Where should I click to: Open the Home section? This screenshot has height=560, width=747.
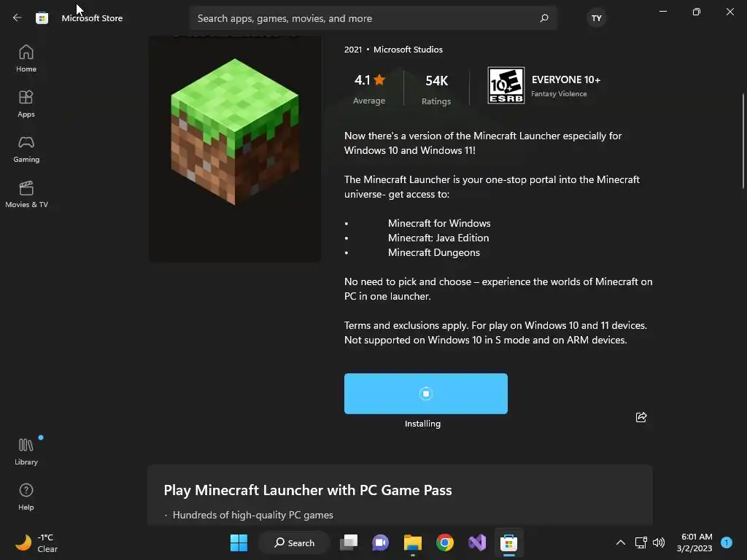click(x=26, y=58)
